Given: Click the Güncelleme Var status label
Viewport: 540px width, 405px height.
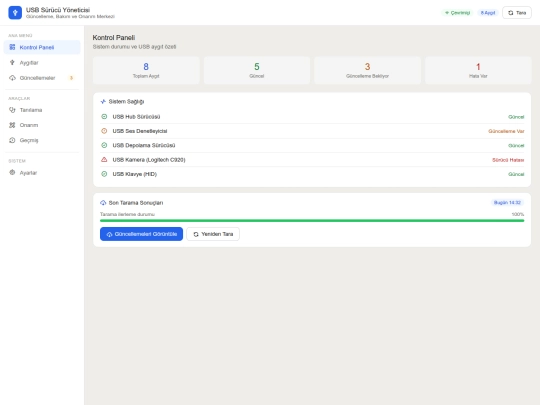Looking at the screenshot, I should [506, 131].
